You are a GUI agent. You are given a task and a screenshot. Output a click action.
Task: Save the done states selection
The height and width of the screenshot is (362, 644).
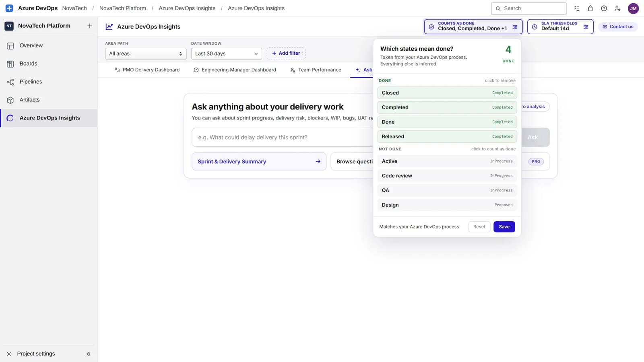(504, 227)
